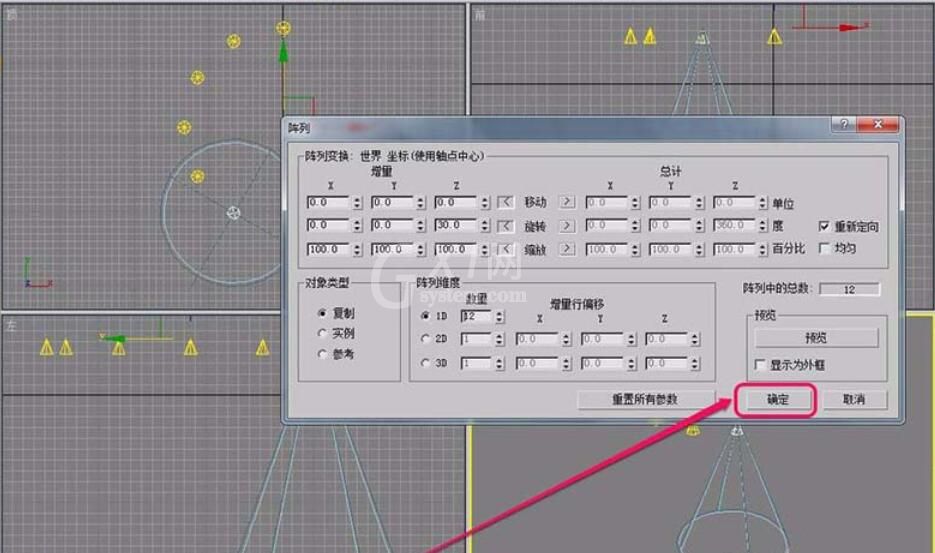
Task: Click the 3D count field
Action: coord(476,363)
